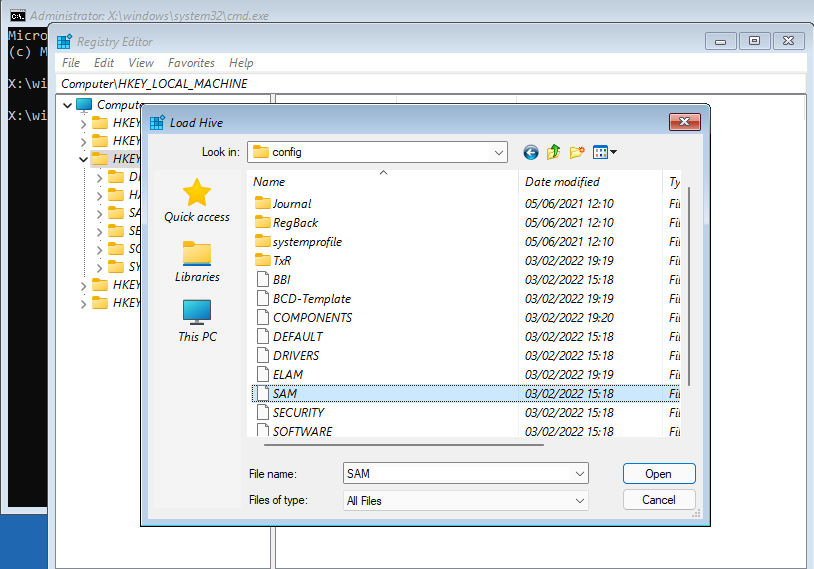Sort files by Name column header
The width and height of the screenshot is (814, 569).
[383, 182]
